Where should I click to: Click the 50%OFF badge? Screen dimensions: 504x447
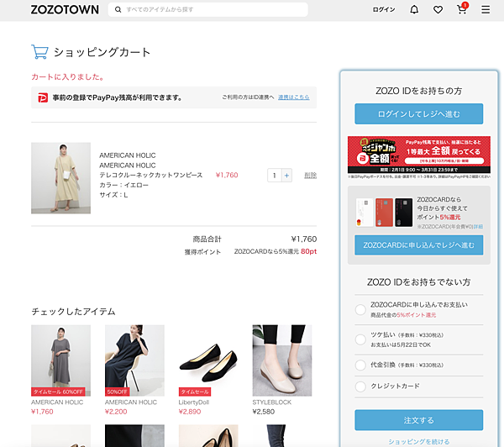click(x=117, y=392)
